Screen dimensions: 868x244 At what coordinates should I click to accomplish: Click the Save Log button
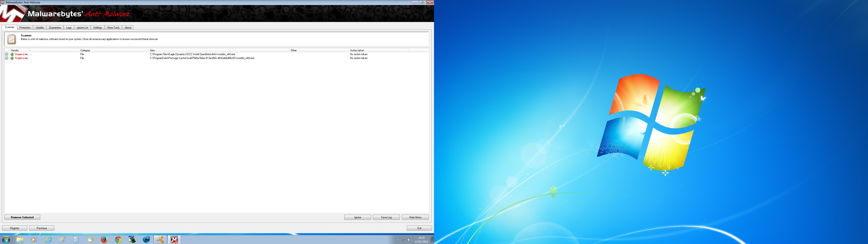[x=386, y=217]
